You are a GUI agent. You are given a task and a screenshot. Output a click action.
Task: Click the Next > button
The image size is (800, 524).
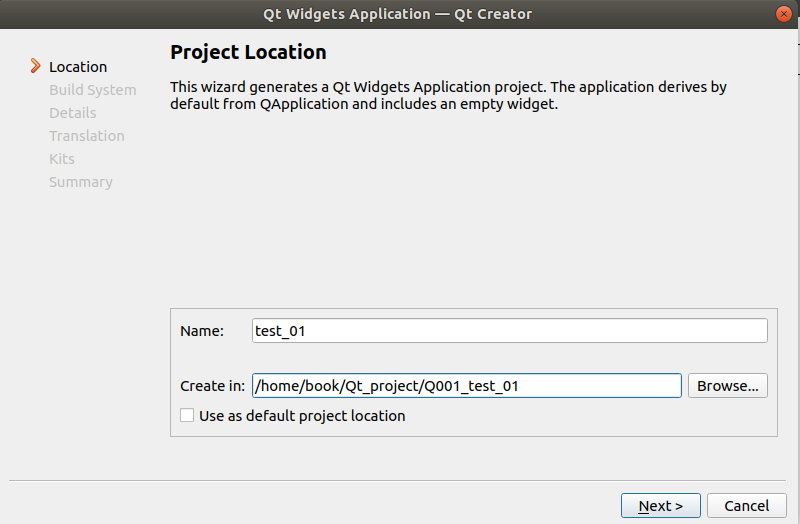(x=660, y=506)
